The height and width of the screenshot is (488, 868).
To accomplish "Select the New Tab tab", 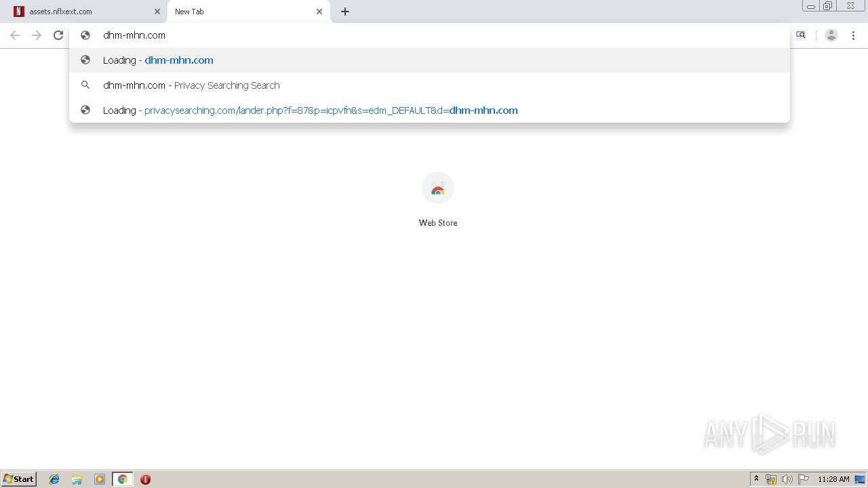I will [248, 12].
